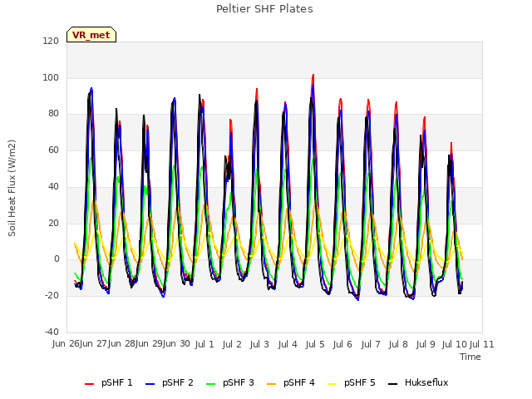Click the Jul 3 x-axis tick label
Screen dimensions: 532x399
259,344
